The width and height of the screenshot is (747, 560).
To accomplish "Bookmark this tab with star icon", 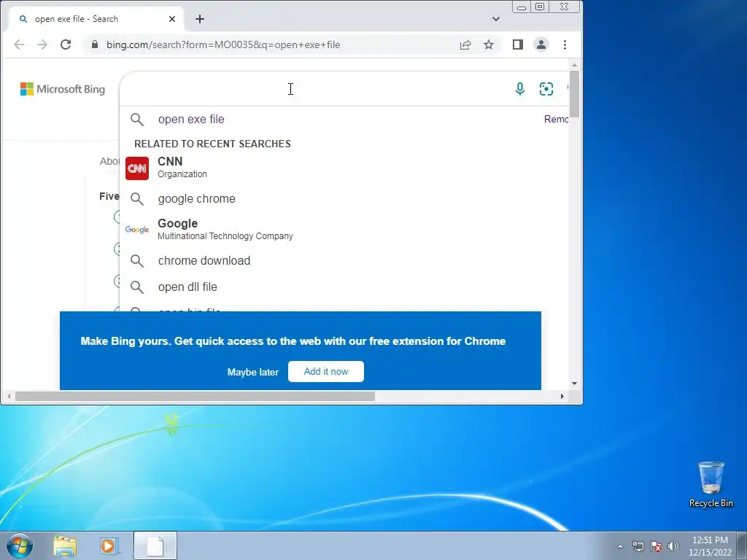I will click(x=489, y=44).
